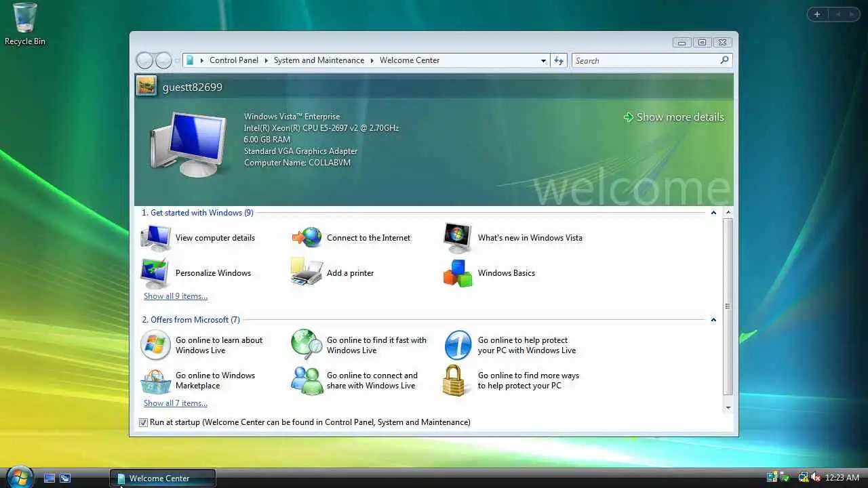Click the Welcome Center breadcrumb

[410, 60]
